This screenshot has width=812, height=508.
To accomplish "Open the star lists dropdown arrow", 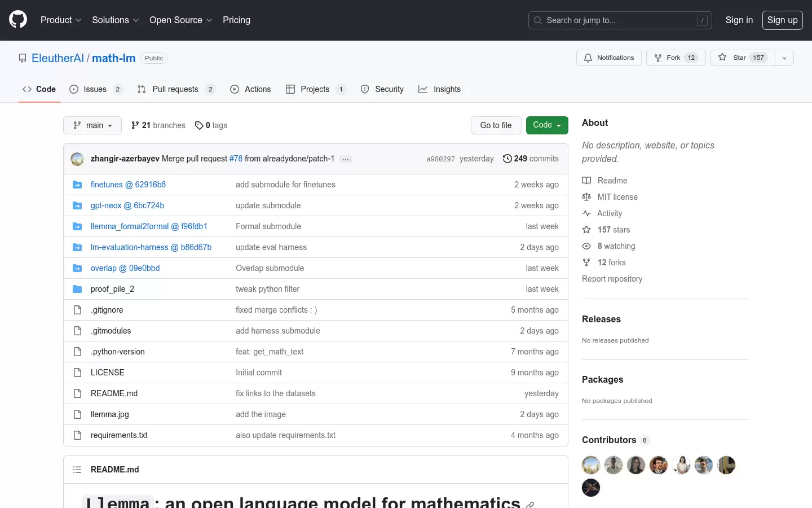I will point(784,58).
